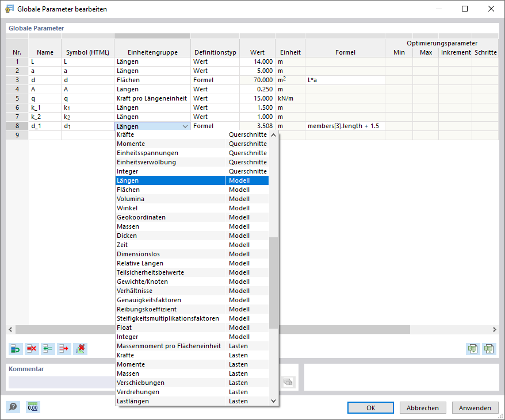Open help via the question mark icon

point(13,407)
